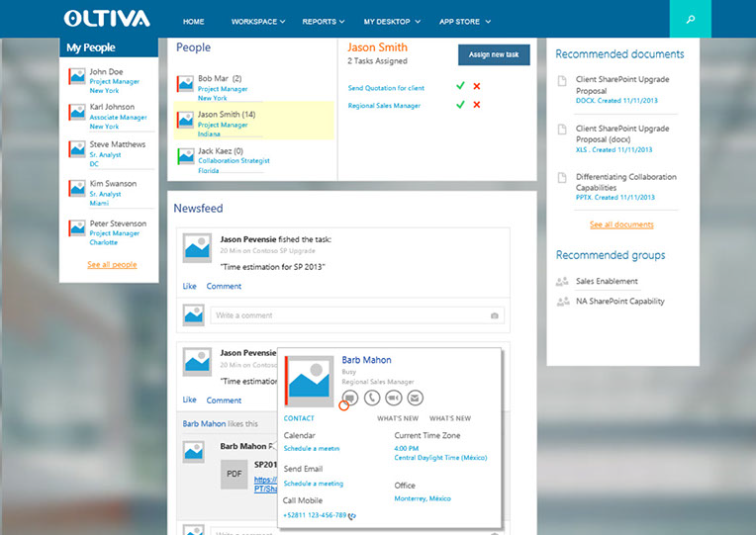756x535 pixels.
Task: Accept Send Quotation for client task
Action: (x=460, y=87)
